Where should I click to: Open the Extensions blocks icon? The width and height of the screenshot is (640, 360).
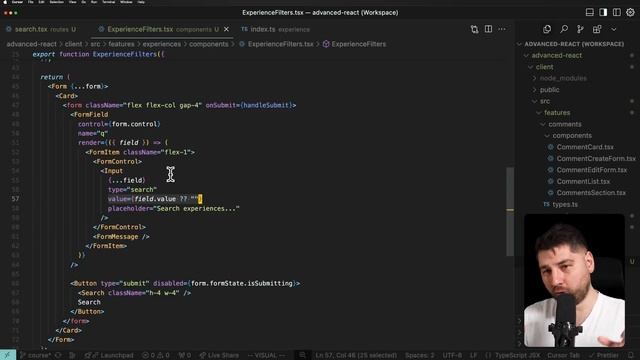click(597, 29)
